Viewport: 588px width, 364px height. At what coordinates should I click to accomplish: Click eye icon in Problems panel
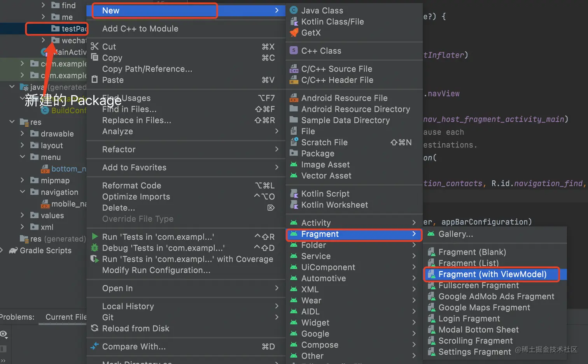click(x=4, y=334)
